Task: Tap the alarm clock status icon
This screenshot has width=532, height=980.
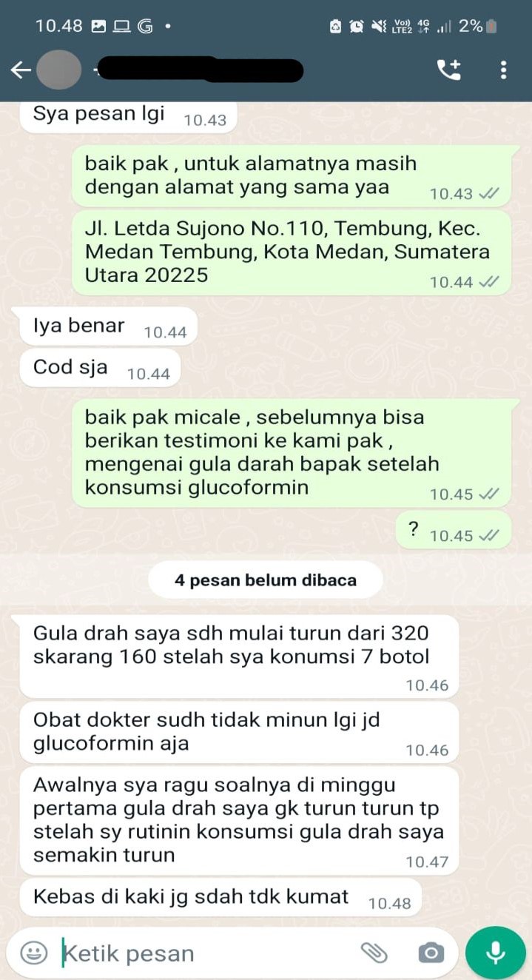Action: coord(357,27)
